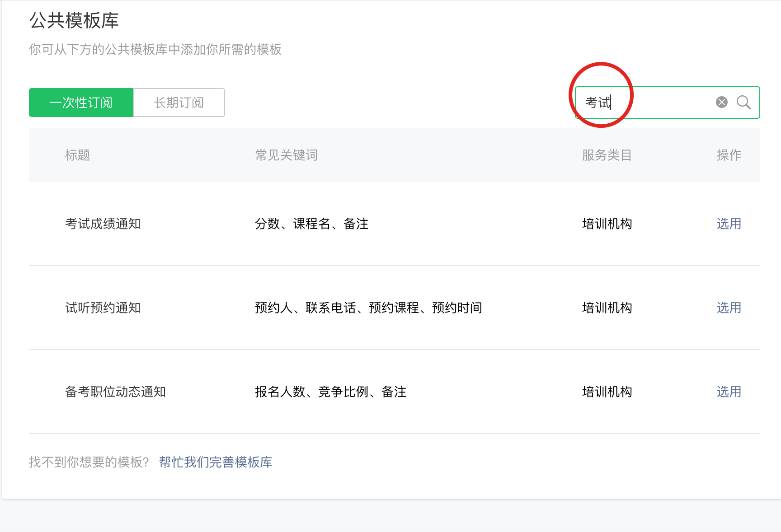Click the 找不到你想要的模板? text

(x=89, y=462)
